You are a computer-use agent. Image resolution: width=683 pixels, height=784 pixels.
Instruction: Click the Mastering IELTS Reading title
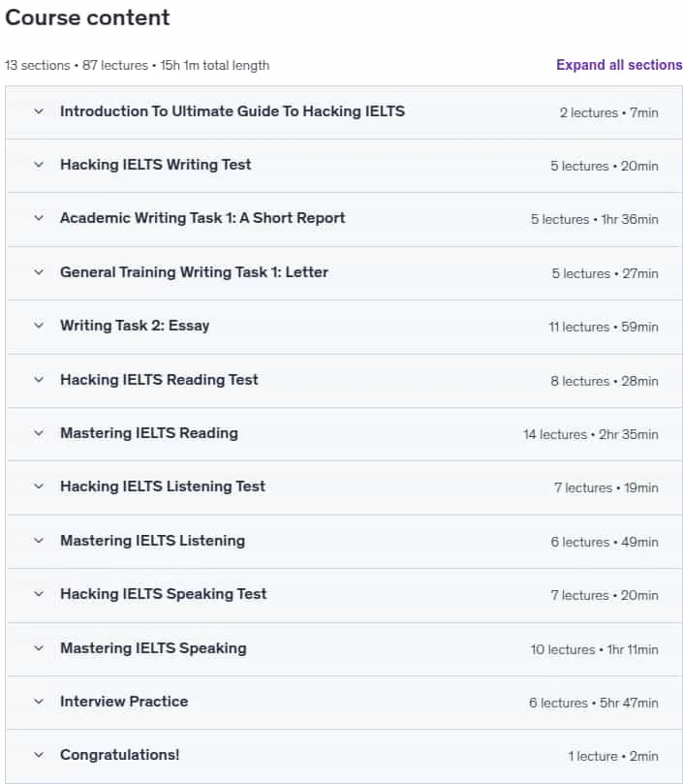pyautogui.click(x=149, y=433)
